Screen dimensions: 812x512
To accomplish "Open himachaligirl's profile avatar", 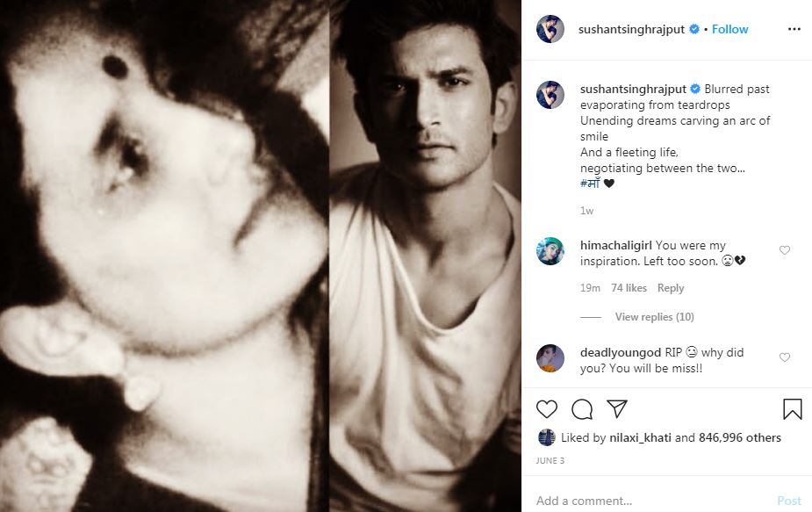I will 550,251.
